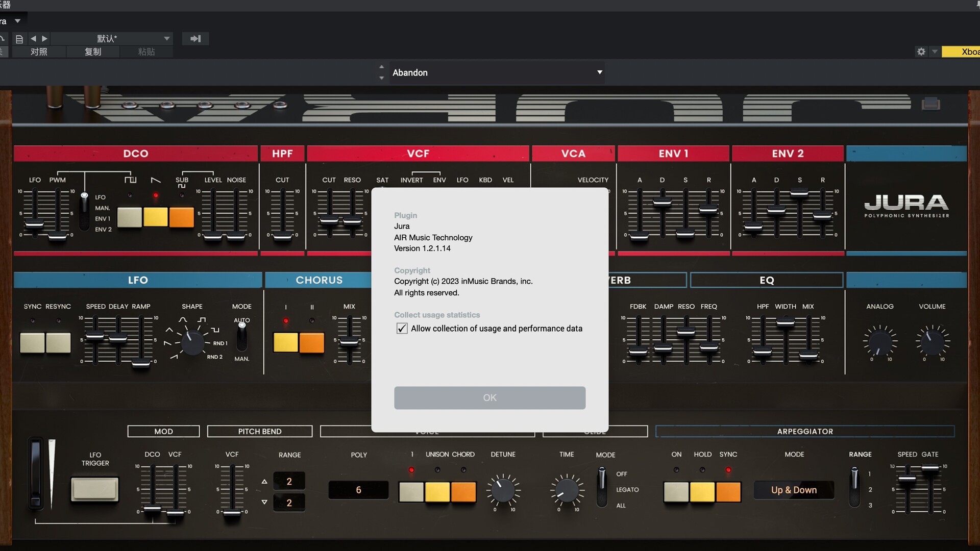Click the small display icon on synth top panel
This screenshot has height=551, width=980.
point(930,104)
